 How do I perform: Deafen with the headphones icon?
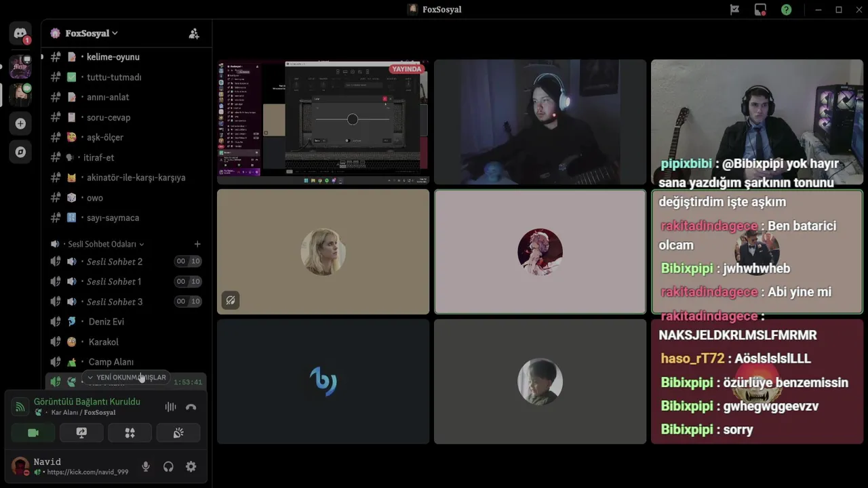pyautogui.click(x=168, y=466)
